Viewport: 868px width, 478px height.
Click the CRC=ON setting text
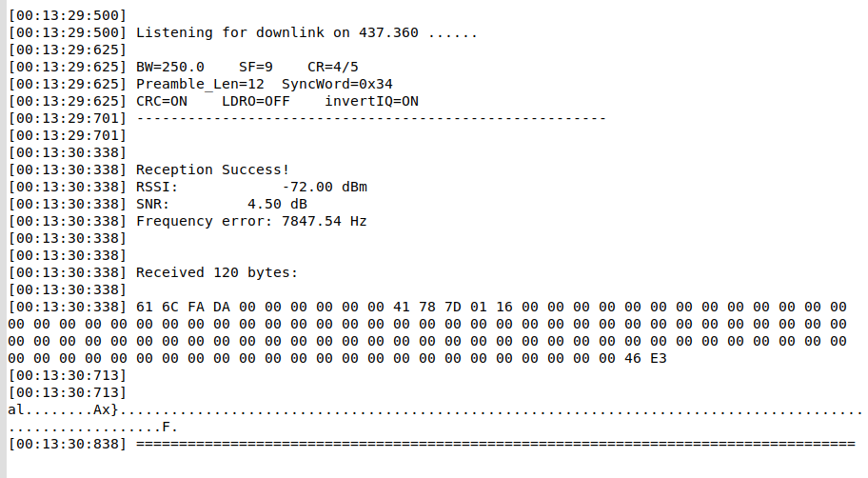[x=162, y=101]
